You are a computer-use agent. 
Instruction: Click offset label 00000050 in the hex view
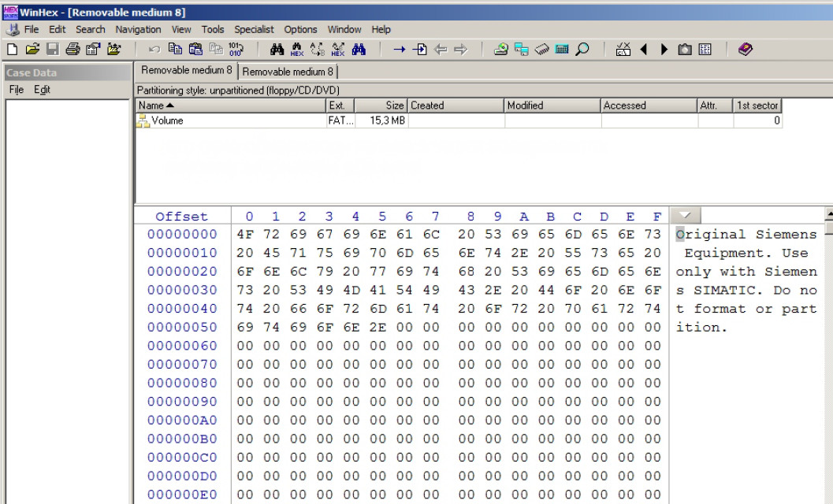point(182,327)
